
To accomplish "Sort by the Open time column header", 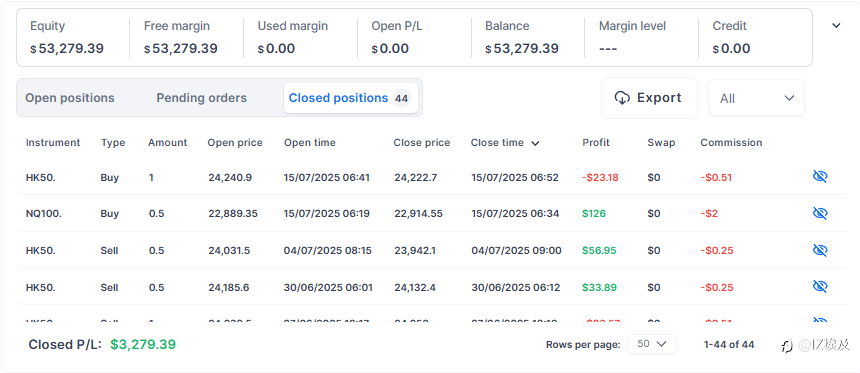I will click(x=309, y=143).
